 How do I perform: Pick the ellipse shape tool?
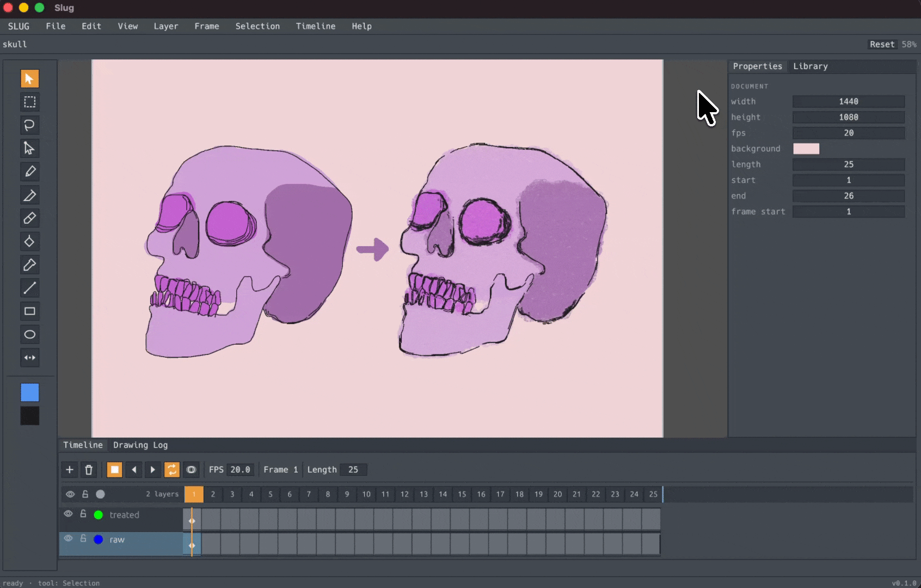pyautogui.click(x=30, y=334)
